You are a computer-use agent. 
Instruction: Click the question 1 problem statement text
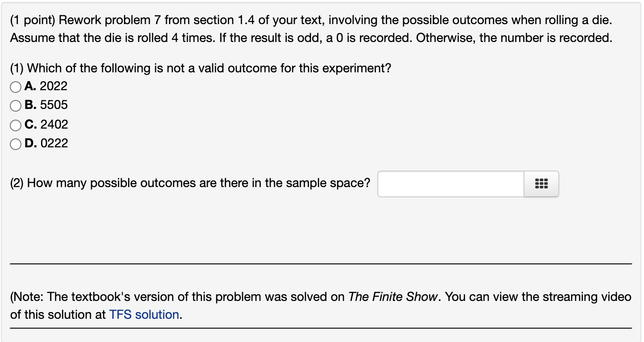click(200, 68)
